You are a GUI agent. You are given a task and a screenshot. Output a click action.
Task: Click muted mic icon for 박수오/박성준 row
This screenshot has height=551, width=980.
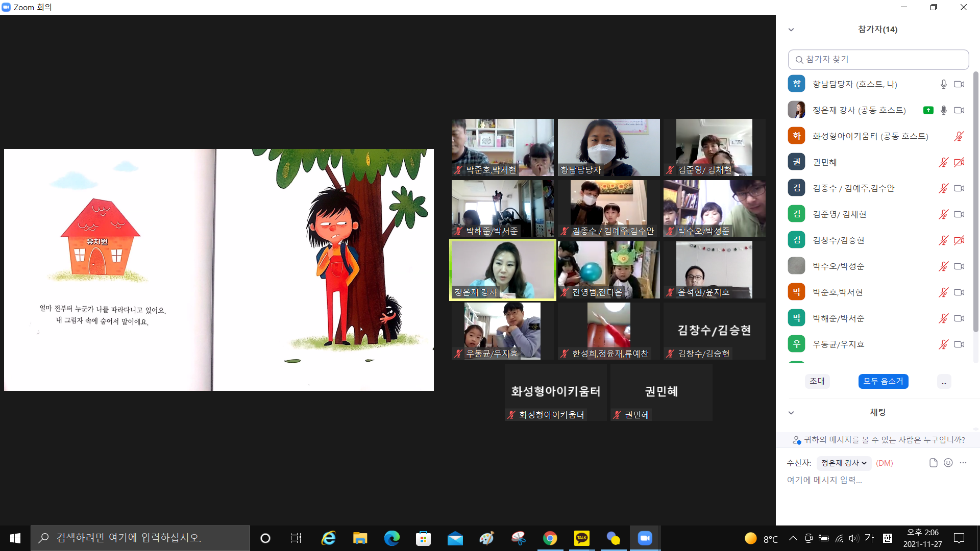pos(944,266)
